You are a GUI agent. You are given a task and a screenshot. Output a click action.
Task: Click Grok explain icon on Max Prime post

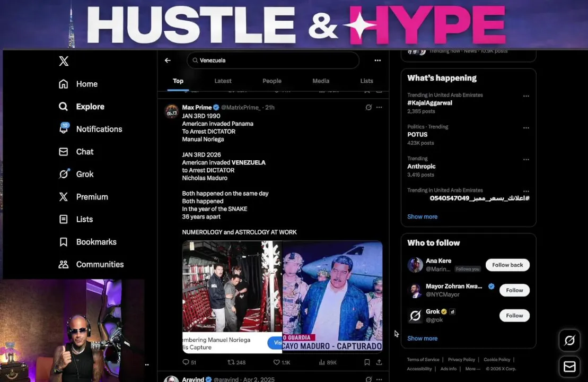pos(368,107)
